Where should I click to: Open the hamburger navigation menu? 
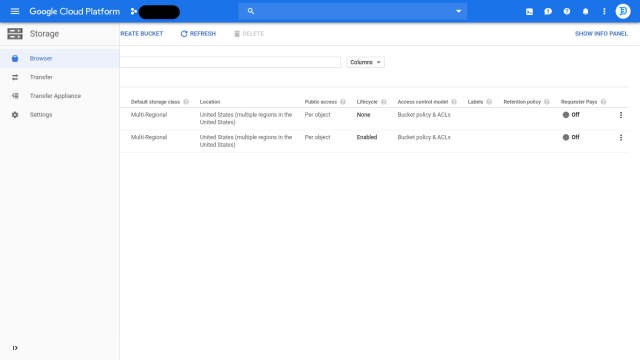[15, 11]
